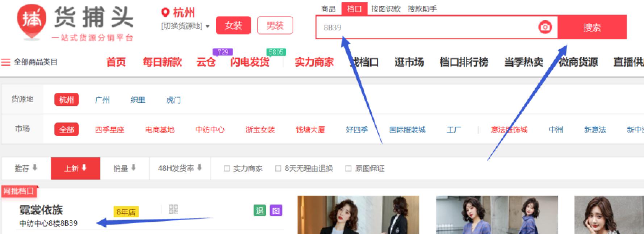Filter market by 中纺中心
644x234 pixels.
(x=210, y=129)
